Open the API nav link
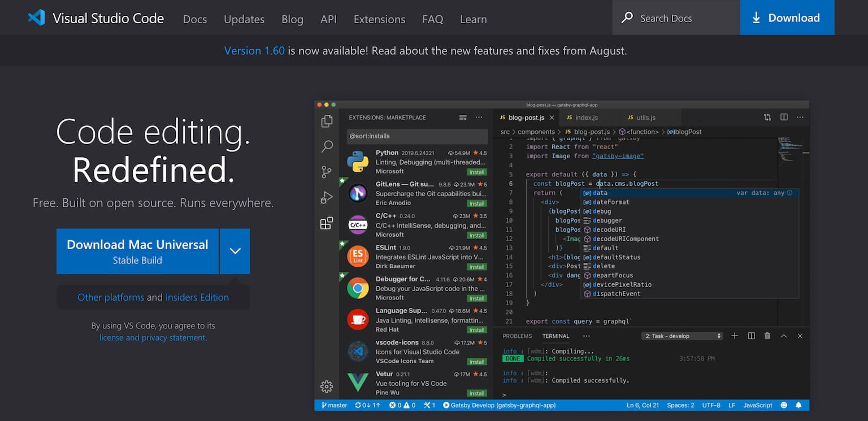The image size is (868, 421). 328,19
